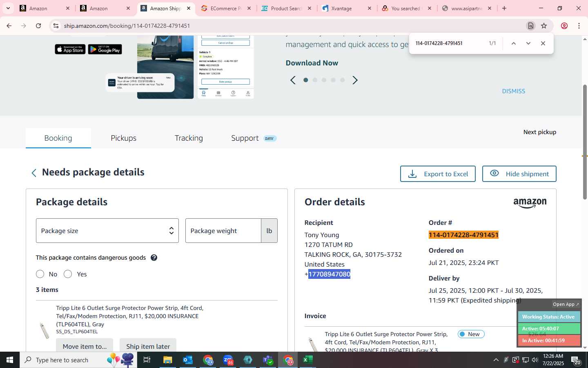588x368 pixels.
Task: Open the Google Play download badge
Action: point(105,49)
